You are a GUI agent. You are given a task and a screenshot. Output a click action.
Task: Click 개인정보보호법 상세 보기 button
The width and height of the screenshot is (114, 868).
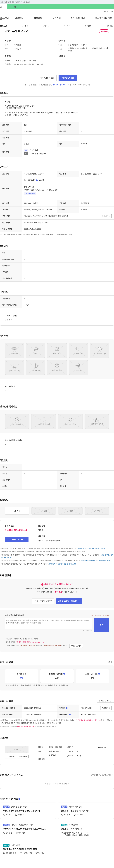(43, 601)
